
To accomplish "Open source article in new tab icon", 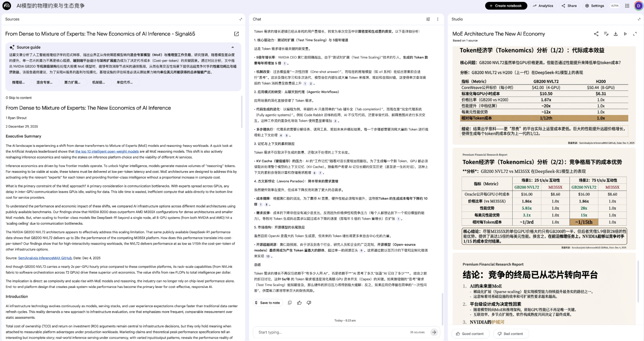I will tap(236, 34).
